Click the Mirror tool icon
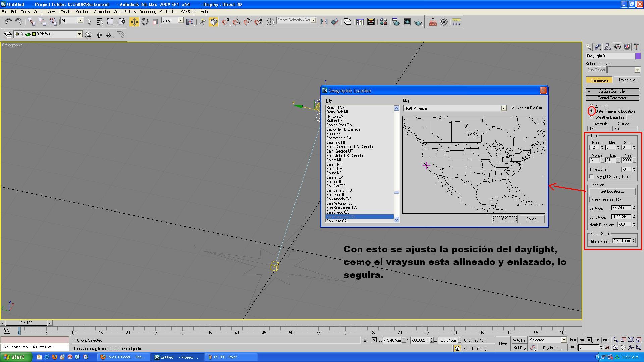 (x=324, y=22)
